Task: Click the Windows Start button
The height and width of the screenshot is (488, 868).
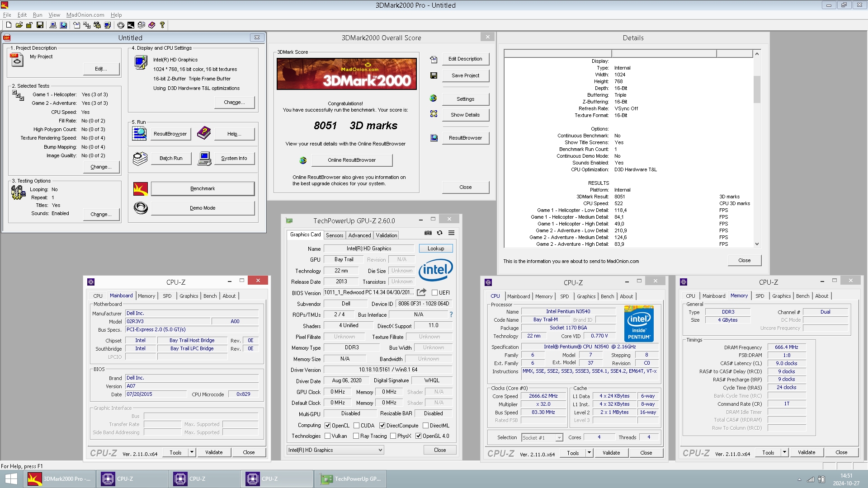Action: (11, 479)
